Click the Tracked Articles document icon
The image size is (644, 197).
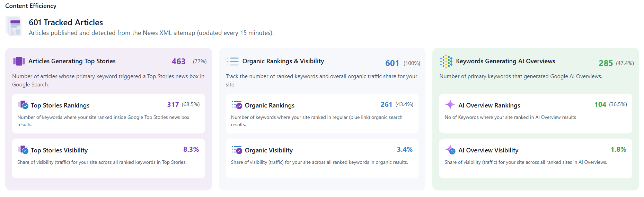tap(14, 26)
